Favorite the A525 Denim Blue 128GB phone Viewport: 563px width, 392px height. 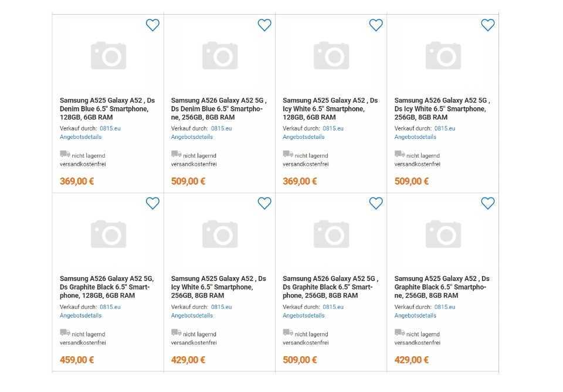[x=152, y=25]
